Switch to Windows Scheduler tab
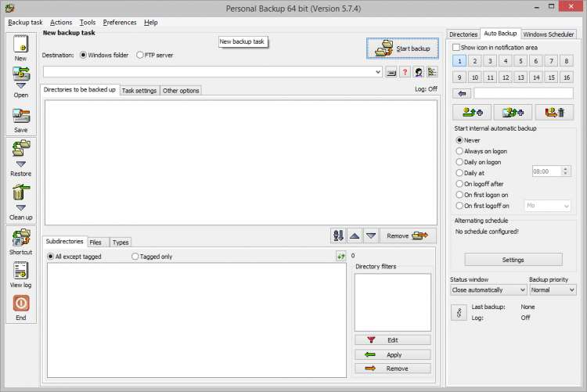This screenshot has width=587, height=392. [549, 34]
